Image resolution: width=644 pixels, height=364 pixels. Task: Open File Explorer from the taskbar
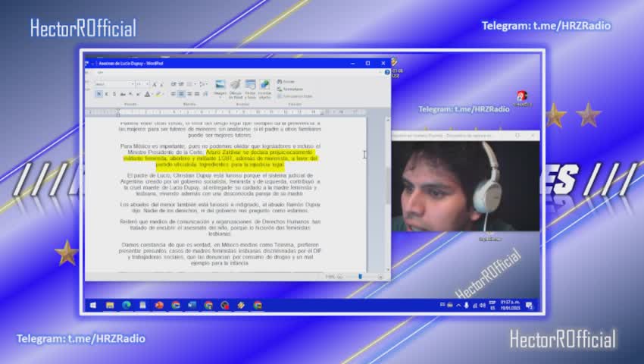point(110,305)
